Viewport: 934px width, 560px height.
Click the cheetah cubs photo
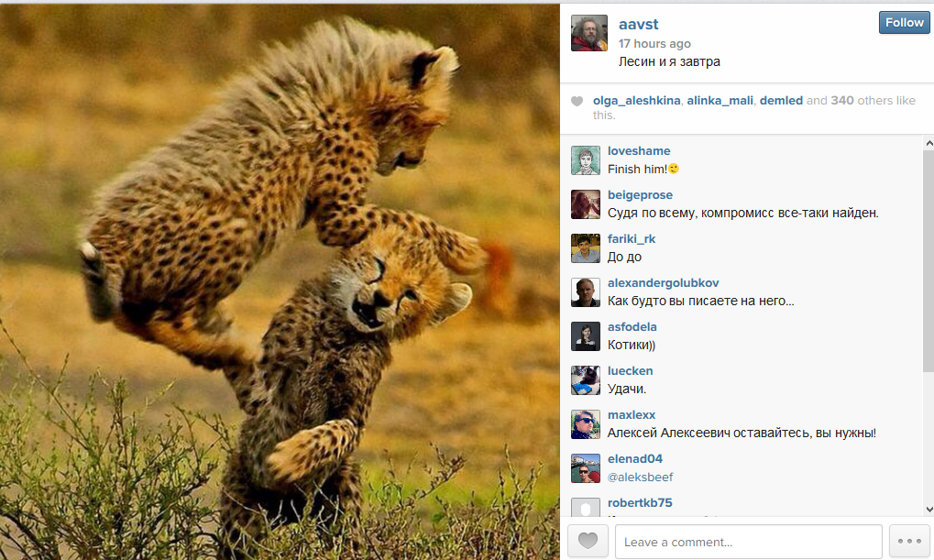click(280, 281)
